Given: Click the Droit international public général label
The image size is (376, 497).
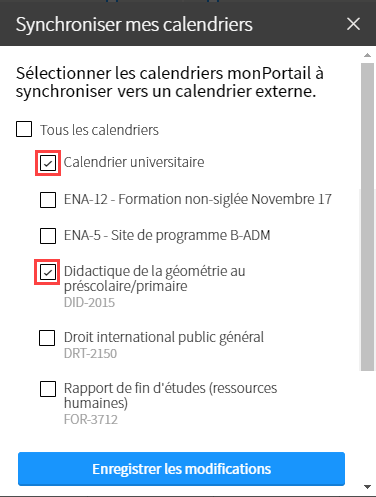Looking at the screenshot, I should click(164, 337).
